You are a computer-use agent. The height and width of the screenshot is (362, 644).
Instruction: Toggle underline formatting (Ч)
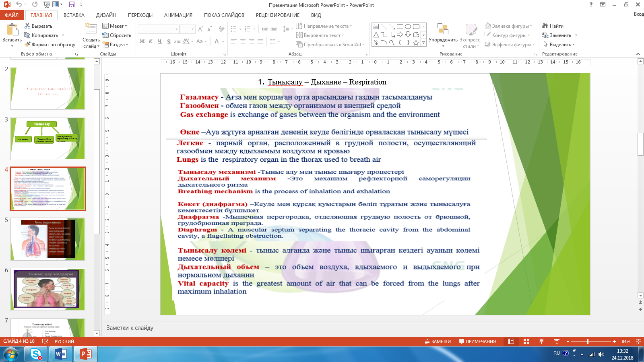(159, 41)
